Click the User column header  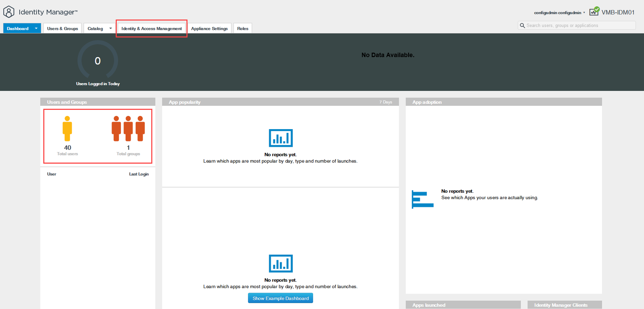coord(52,174)
